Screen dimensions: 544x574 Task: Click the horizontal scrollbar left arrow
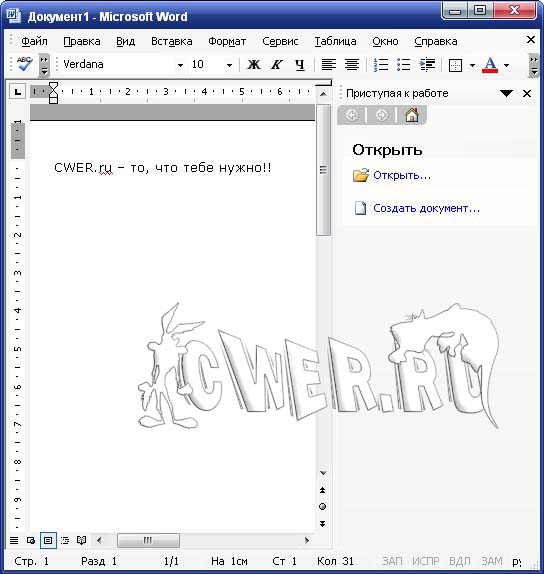pyautogui.click(x=99, y=540)
